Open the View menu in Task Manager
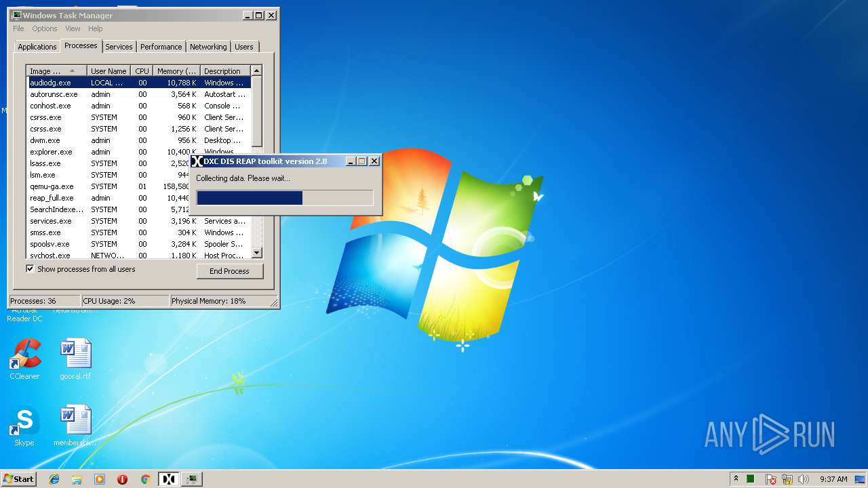The image size is (868, 488). click(x=73, y=28)
